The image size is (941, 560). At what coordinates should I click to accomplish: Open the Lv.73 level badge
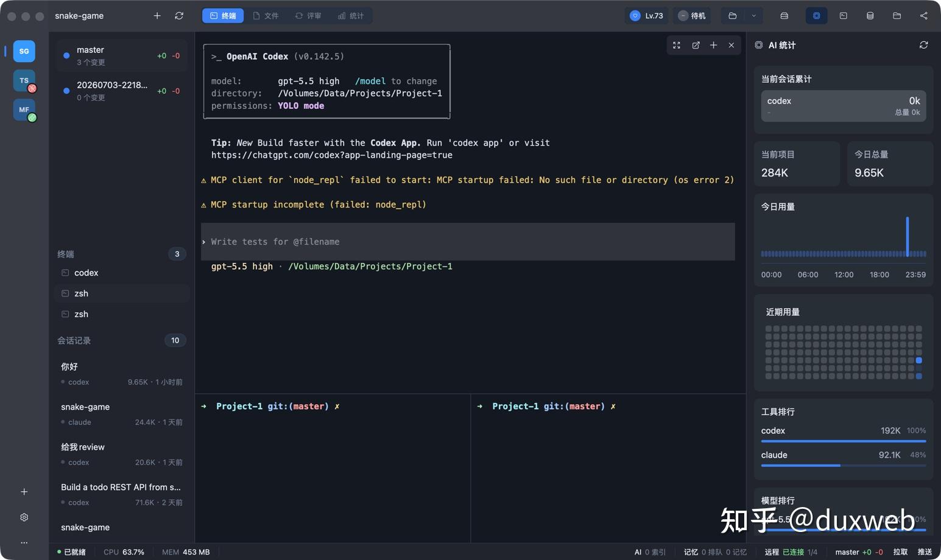(x=646, y=16)
